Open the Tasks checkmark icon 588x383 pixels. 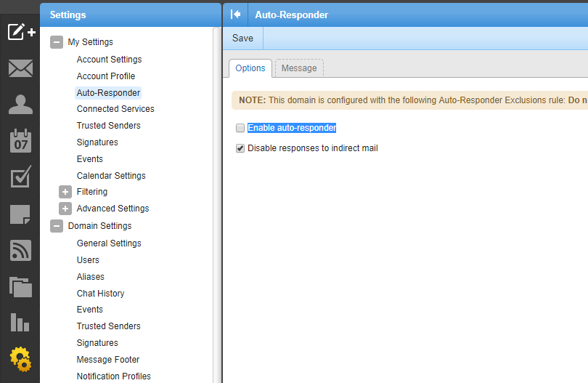(20, 177)
